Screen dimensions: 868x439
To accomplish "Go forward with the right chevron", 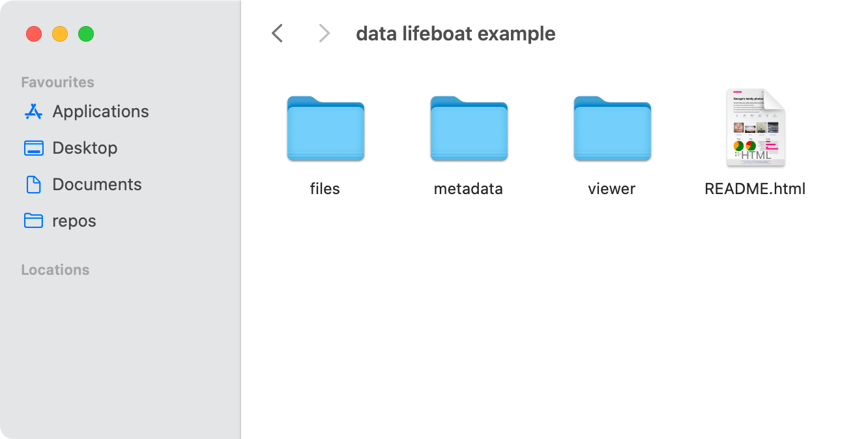I will (x=323, y=34).
